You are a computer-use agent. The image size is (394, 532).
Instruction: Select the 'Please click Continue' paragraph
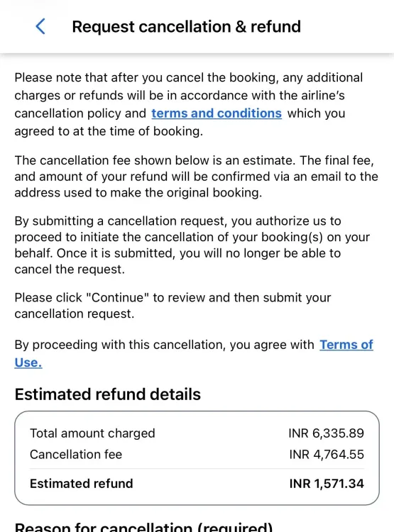pos(173,305)
